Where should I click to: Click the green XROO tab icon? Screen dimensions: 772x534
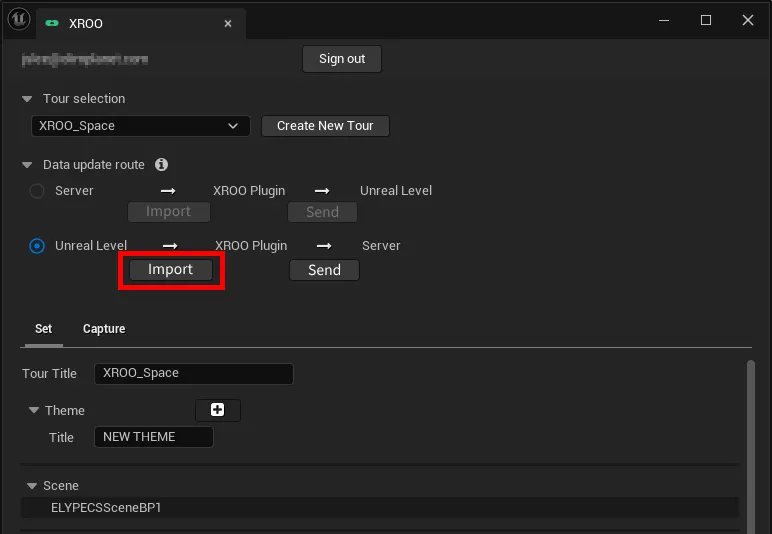tap(52, 23)
